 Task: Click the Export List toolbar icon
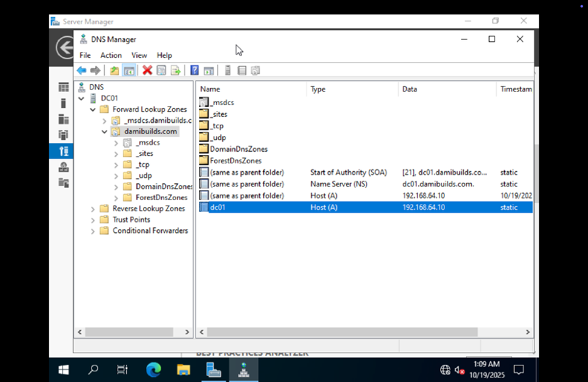[x=177, y=70]
